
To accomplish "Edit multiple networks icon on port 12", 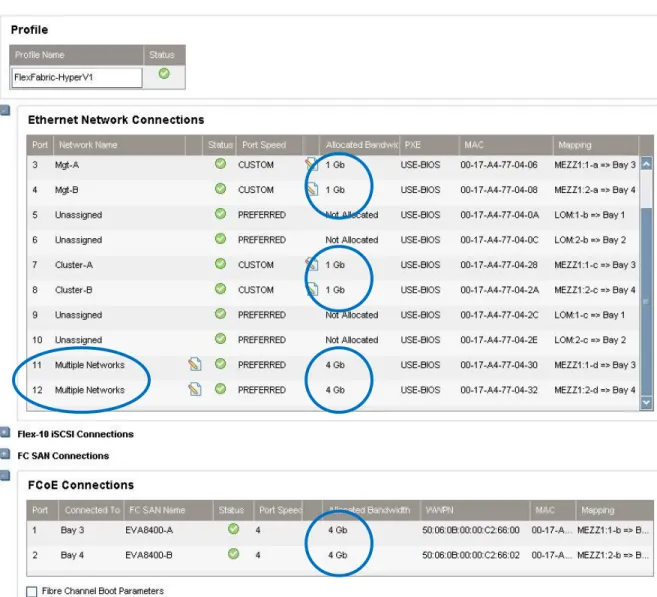I will click(195, 389).
